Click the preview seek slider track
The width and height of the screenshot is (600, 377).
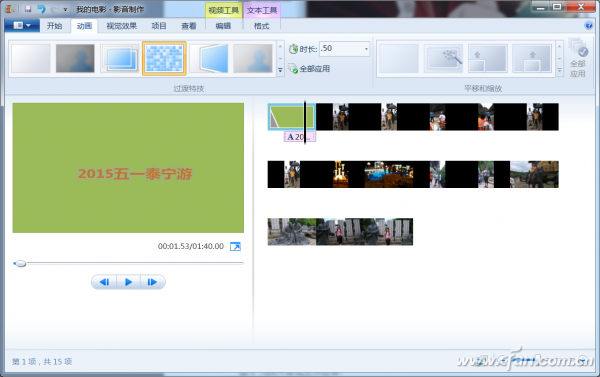pos(129,263)
